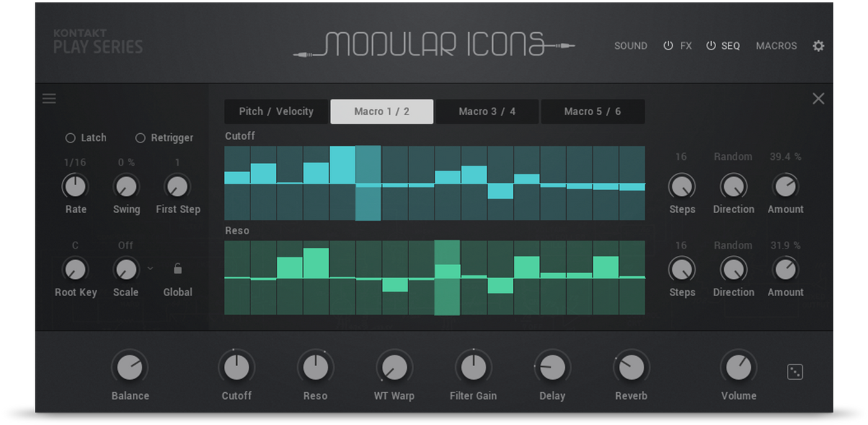Open the Macro 3 / 4 tab

(x=487, y=112)
